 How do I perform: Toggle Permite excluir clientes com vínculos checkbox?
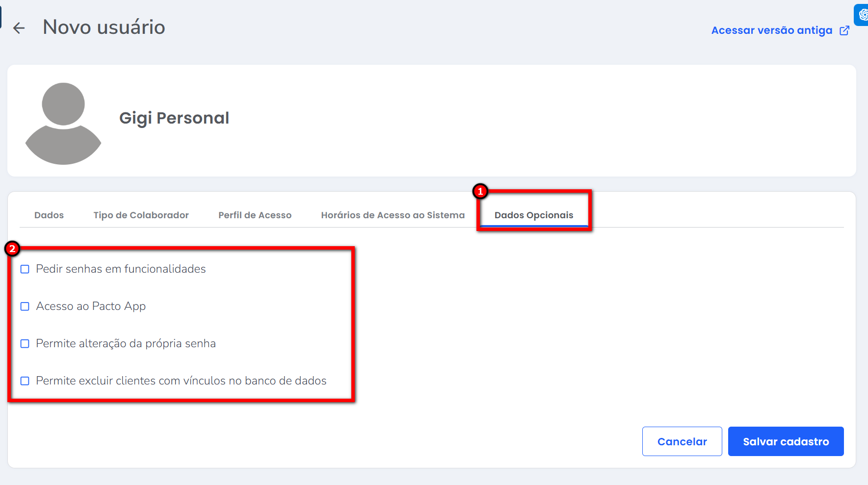click(25, 381)
